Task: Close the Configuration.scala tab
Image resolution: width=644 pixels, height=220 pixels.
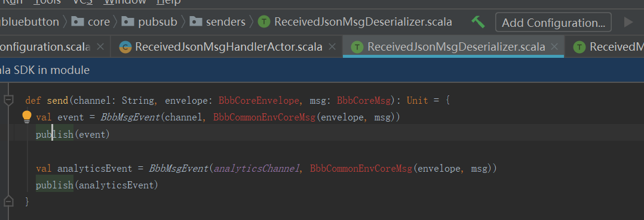Action: [100, 47]
